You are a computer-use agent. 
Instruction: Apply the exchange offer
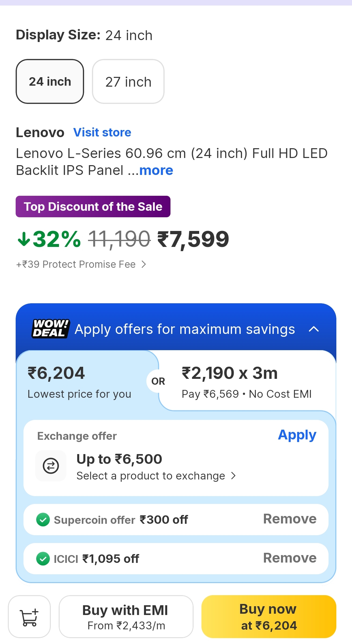pyautogui.click(x=297, y=435)
